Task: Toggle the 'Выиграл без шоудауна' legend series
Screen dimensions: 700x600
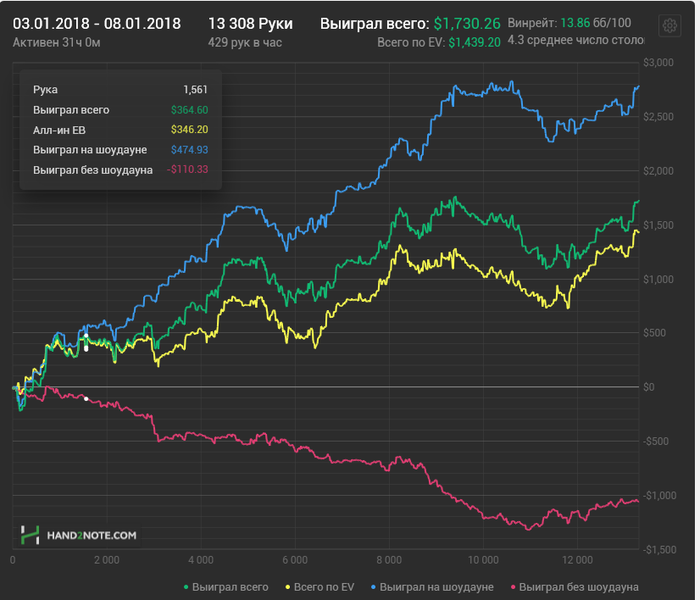Action: pos(575,587)
